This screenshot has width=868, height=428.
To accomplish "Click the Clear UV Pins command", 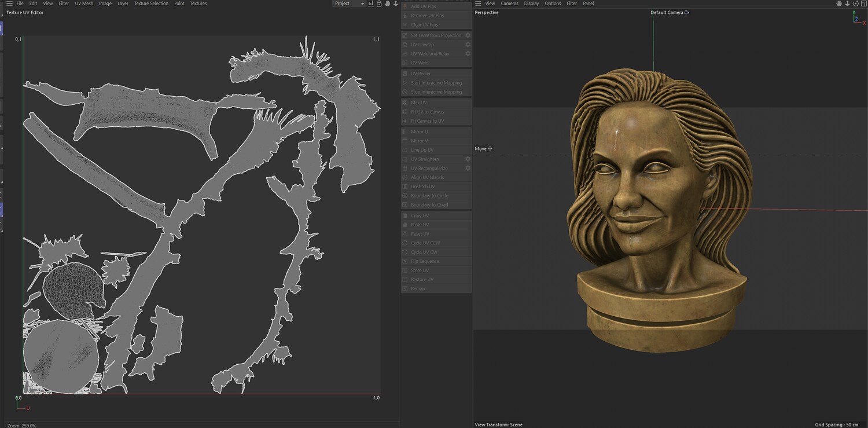I will pyautogui.click(x=436, y=25).
